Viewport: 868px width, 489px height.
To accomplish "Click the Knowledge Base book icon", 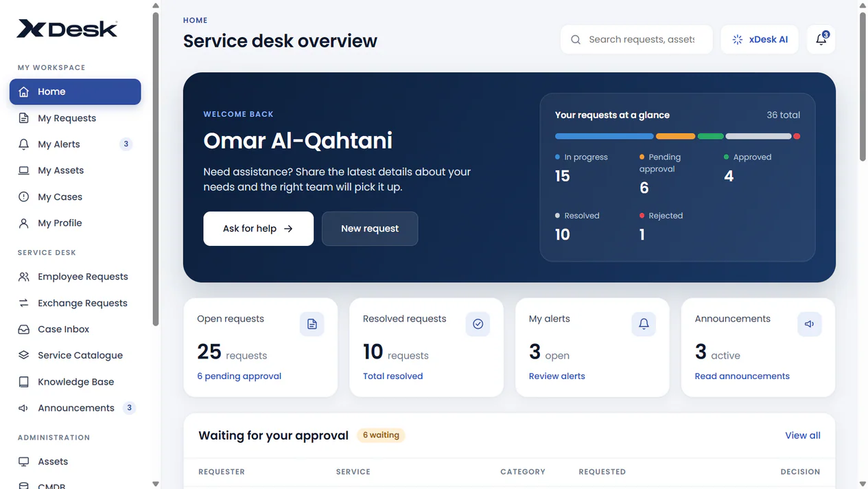I will coord(24,382).
